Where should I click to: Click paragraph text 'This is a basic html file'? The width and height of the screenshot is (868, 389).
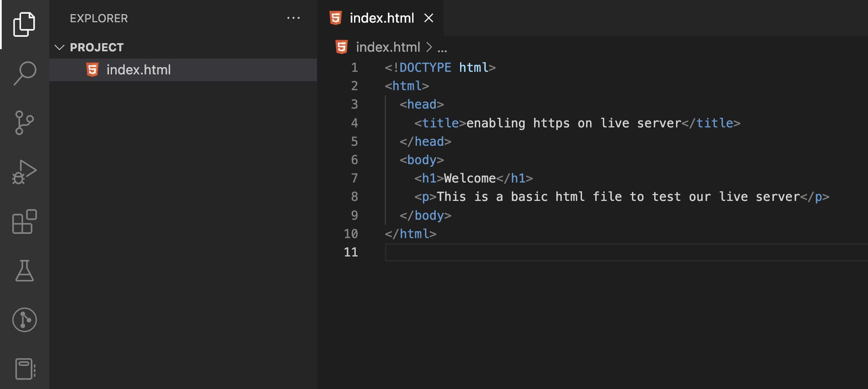(529, 197)
